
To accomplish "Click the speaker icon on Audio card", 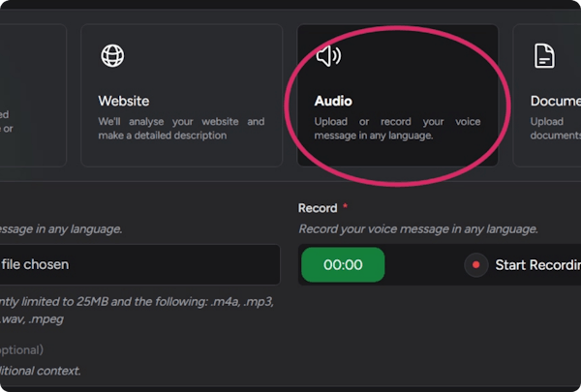I will [328, 56].
